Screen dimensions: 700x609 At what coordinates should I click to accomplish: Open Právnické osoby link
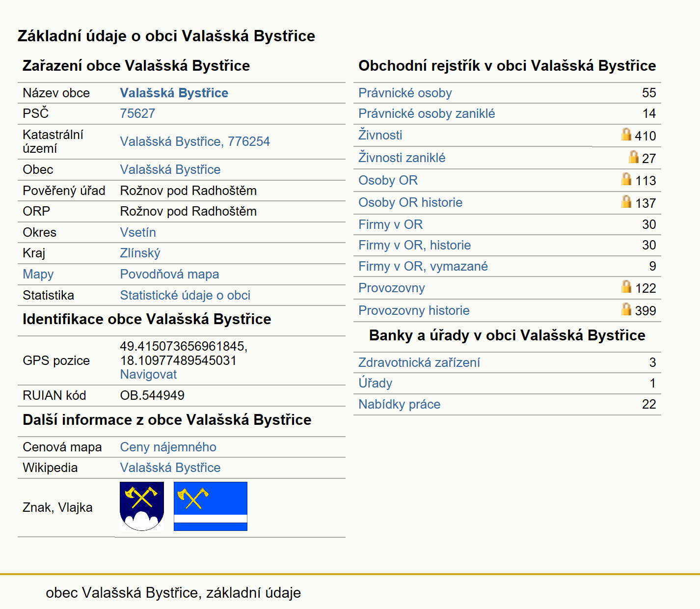coord(405,93)
